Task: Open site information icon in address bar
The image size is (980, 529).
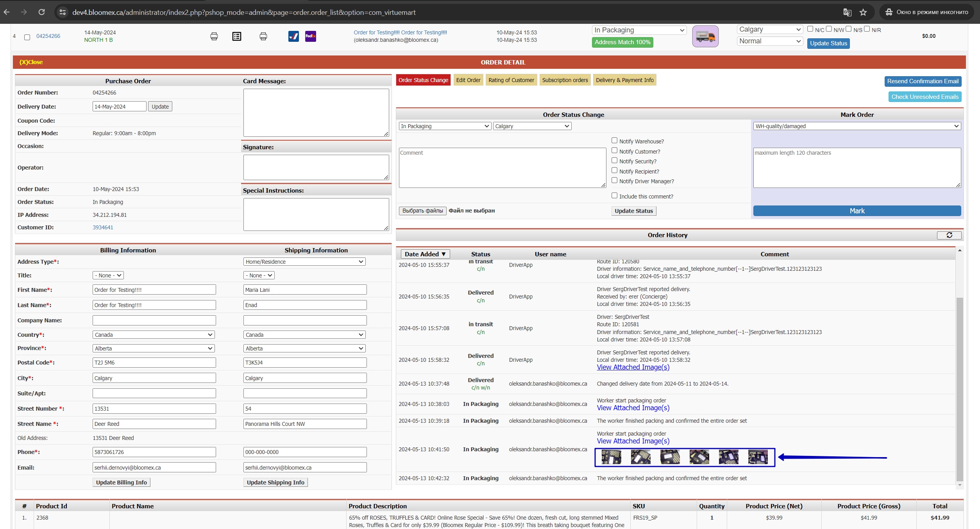Action: click(63, 12)
